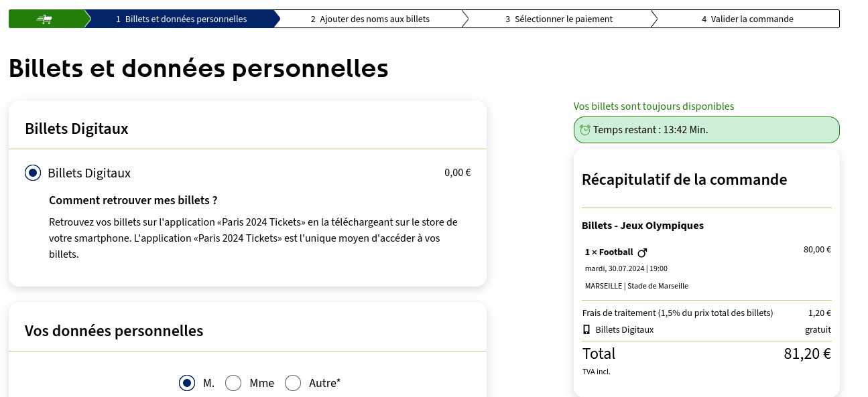Click the Vos données personnelles section header

(x=114, y=331)
